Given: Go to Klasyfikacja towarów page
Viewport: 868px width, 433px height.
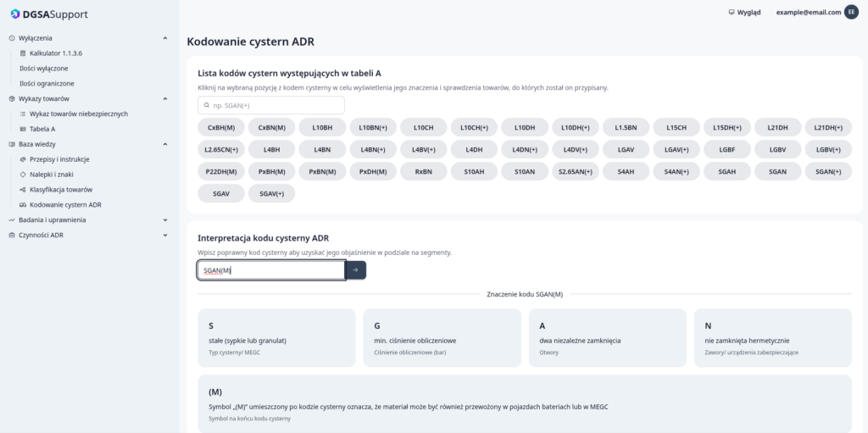Looking at the screenshot, I should click(60, 190).
